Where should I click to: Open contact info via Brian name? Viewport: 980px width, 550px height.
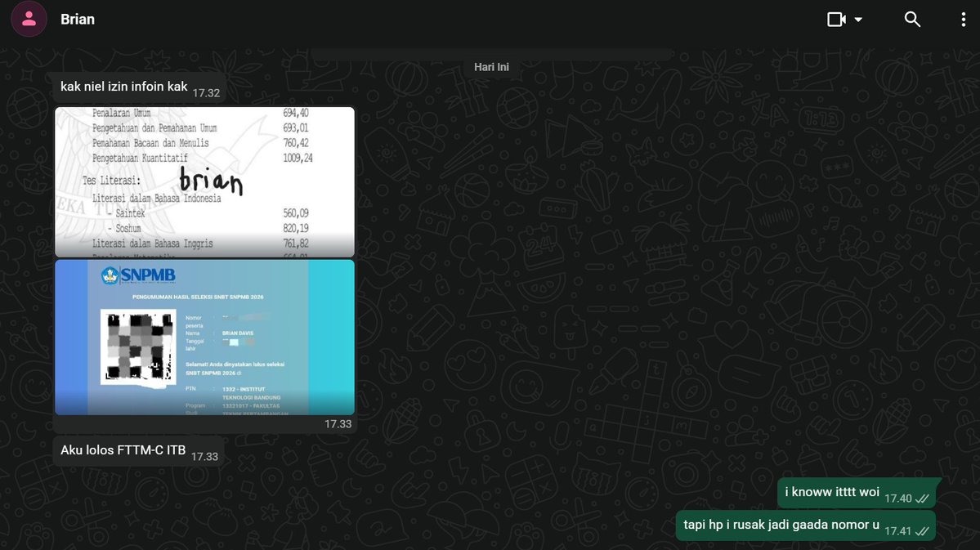(78, 20)
